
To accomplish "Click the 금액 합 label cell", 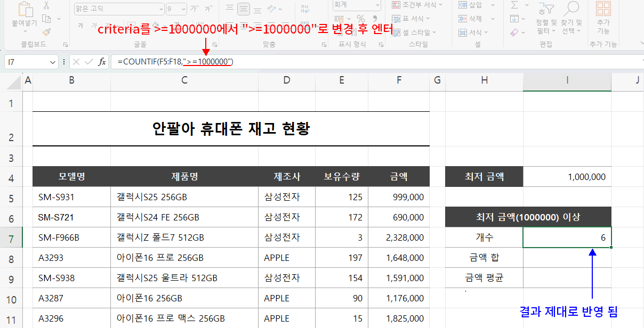I will point(484,258).
